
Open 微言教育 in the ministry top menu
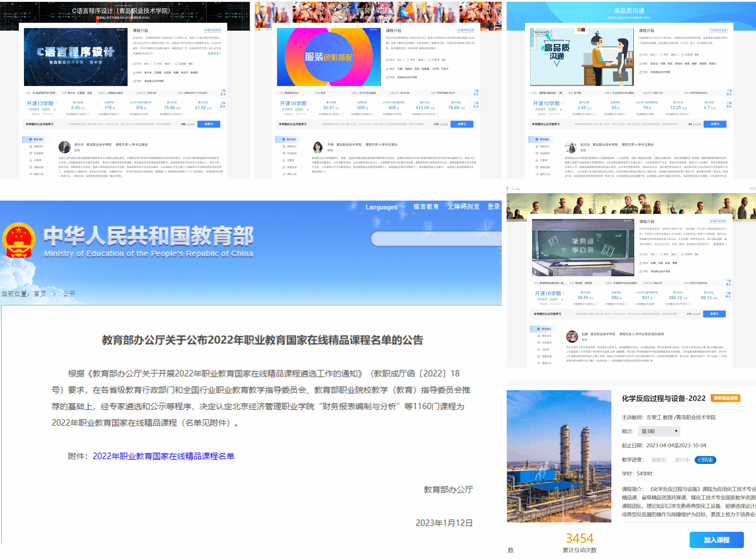426,207
